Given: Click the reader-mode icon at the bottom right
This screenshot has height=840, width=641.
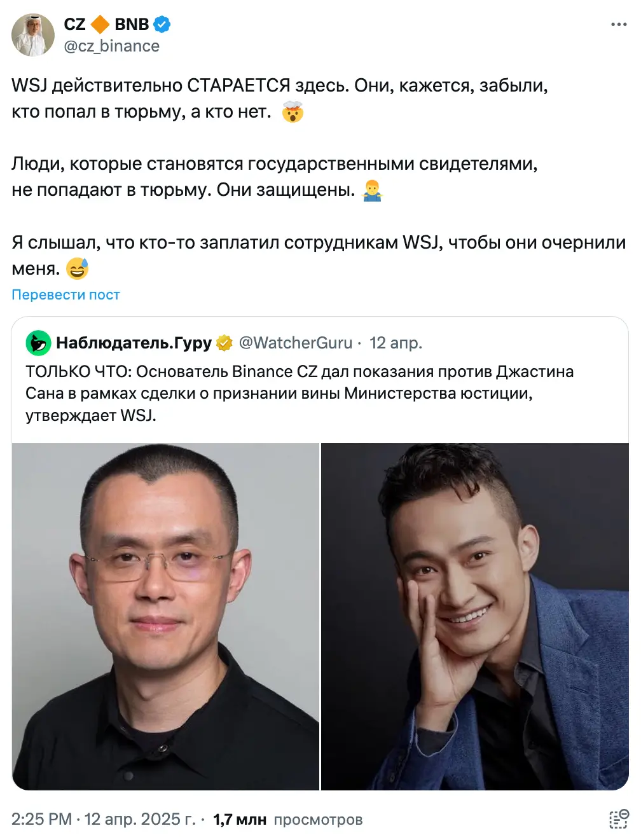Looking at the screenshot, I should [x=619, y=819].
